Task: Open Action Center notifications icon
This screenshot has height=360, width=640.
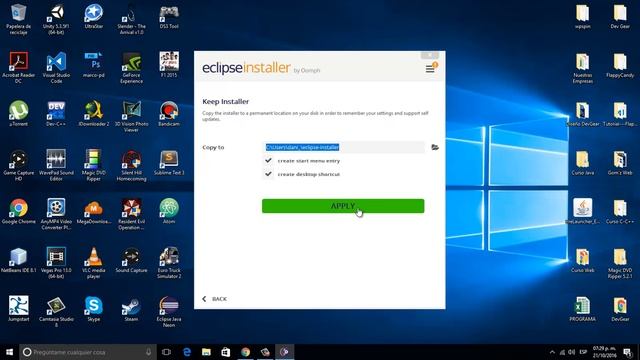Action: point(628,352)
